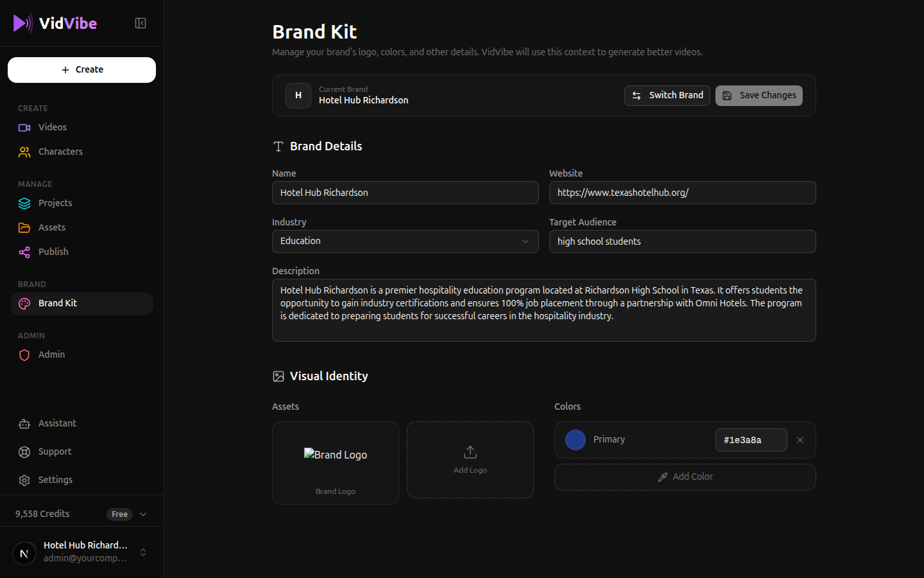Open Settings in the sidebar
Screen dimensions: 924x578
click(81, 480)
